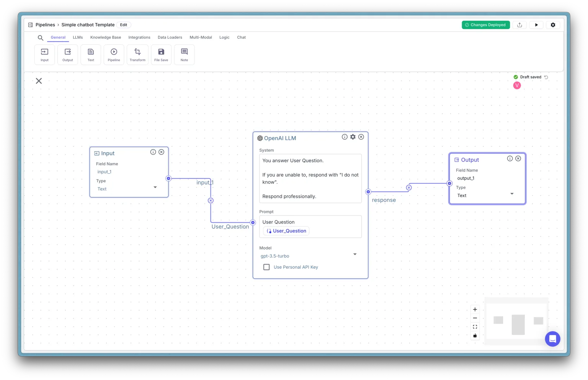Close the canvas panel with X icon
Image resolution: width=588 pixels, height=380 pixels.
click(39, 81)
